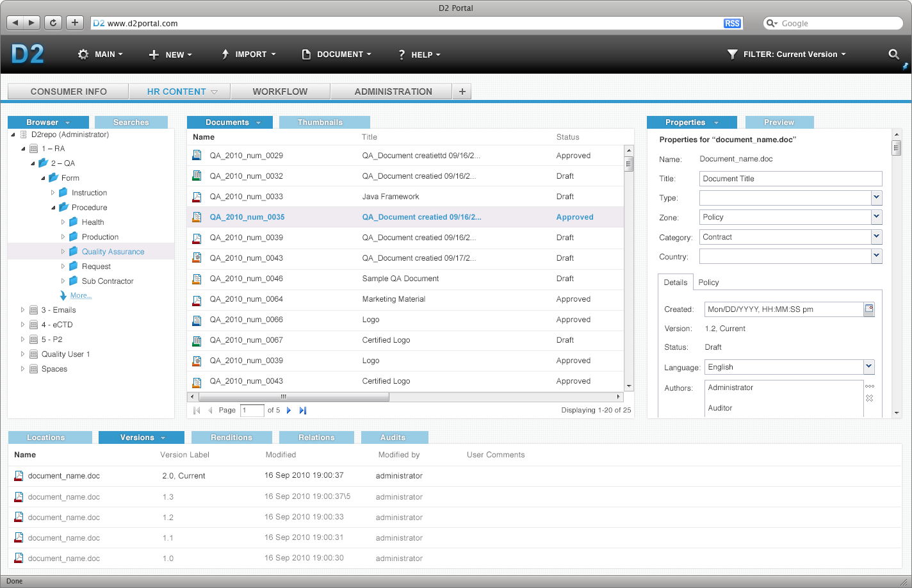
Task: Open the DOCUMENT menu
Action: pyautogui.click(x=337, y=54)
